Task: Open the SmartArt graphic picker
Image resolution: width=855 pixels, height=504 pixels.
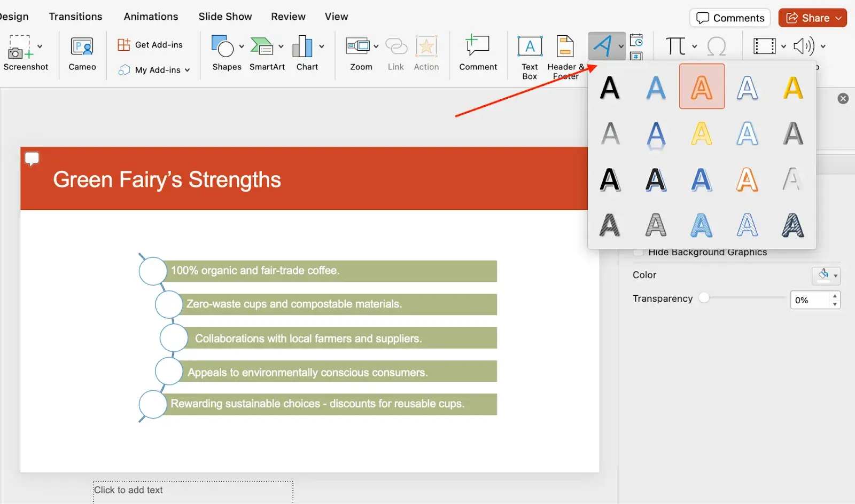Action: [x=262, y=47]
